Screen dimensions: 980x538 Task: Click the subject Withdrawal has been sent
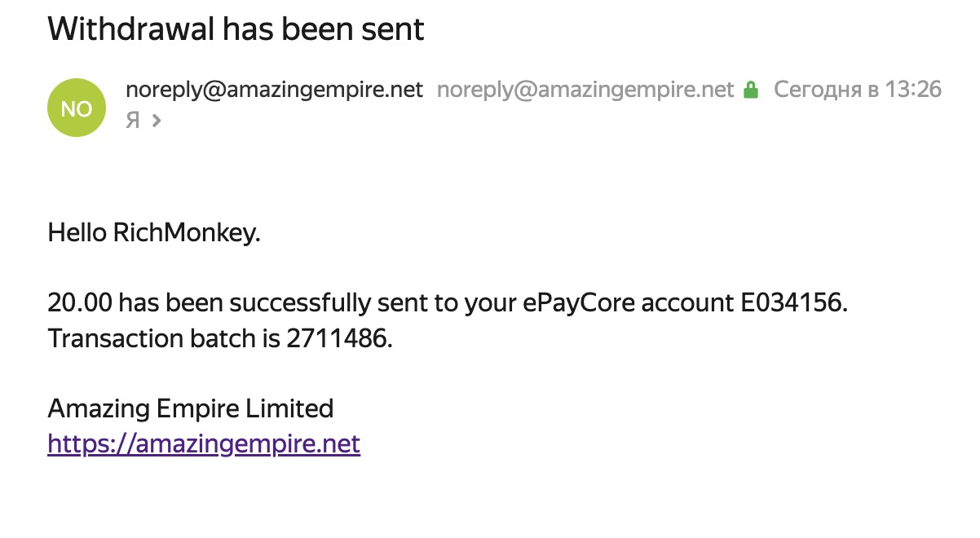coord(236,29)
